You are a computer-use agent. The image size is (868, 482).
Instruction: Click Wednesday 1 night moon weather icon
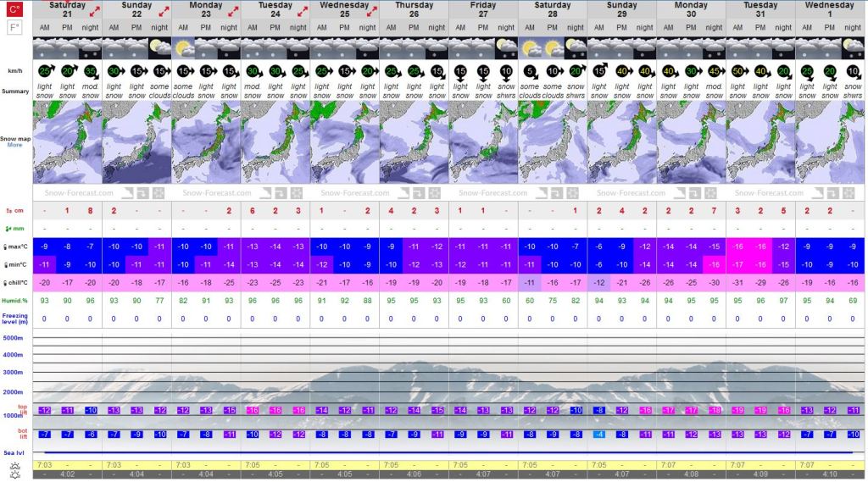(853, 47)
